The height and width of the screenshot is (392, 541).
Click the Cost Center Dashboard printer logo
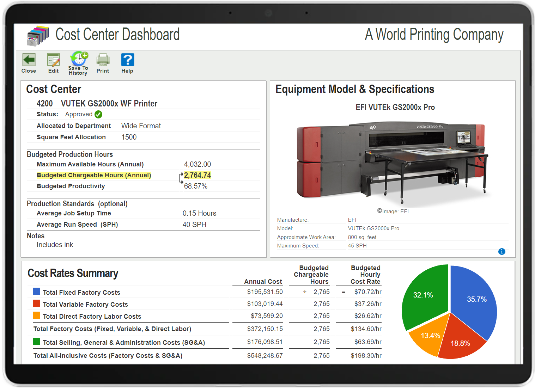(x=38, y=36)
